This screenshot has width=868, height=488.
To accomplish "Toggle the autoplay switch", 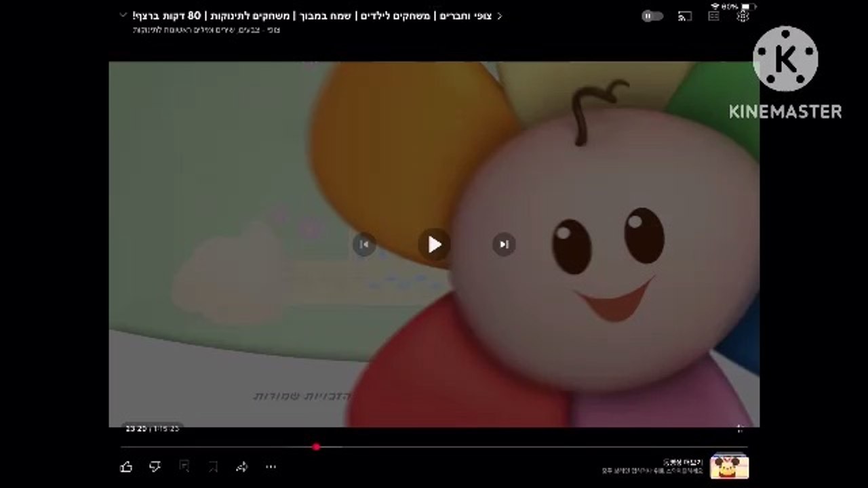I will coord(652,16).
